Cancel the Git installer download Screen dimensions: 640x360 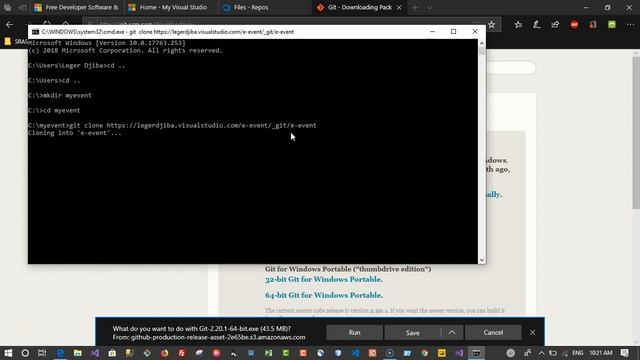point(493,332)
